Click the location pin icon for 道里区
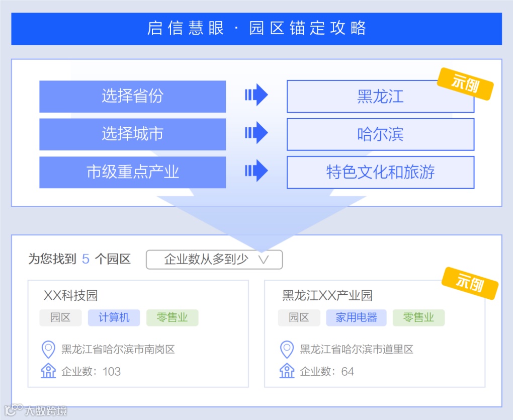Viewport: 513px width, 420px height. [x=287, y=350]
